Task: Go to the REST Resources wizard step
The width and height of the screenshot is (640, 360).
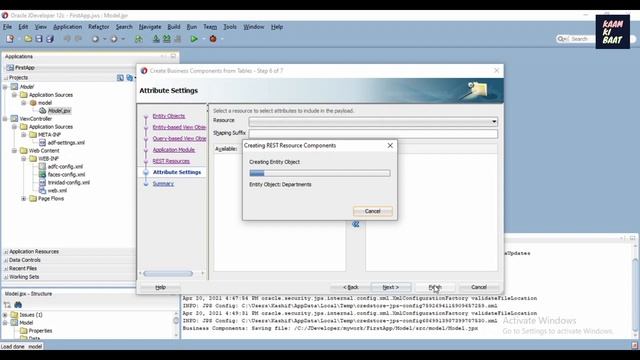Action: coord(171,161)
